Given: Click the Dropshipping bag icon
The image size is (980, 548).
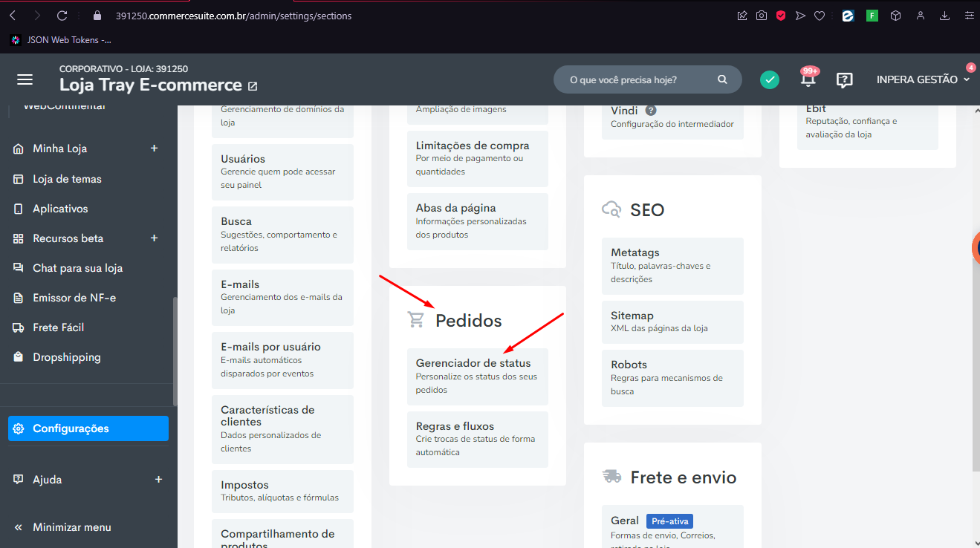Looking at the screenshot, I should click(x=18, y=357).
